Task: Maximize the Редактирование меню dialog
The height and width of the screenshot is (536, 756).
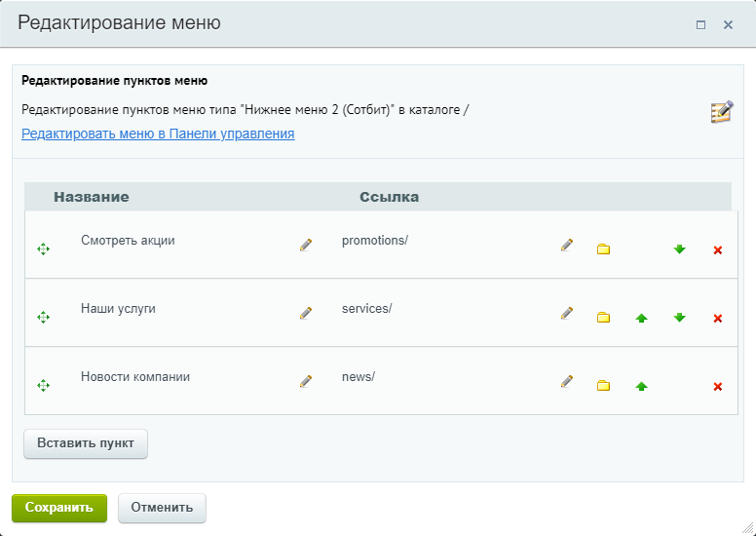Action: click(701, 25)
